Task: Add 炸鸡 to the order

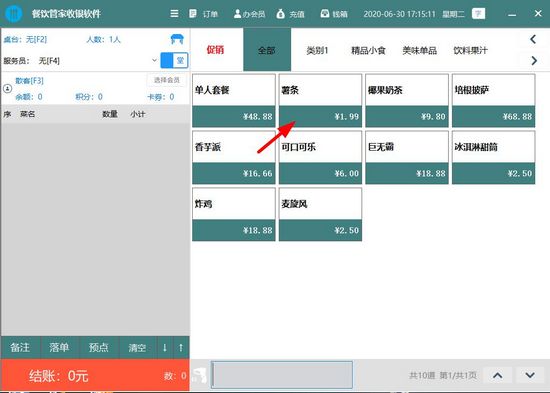Action: (x=234, y=214)
